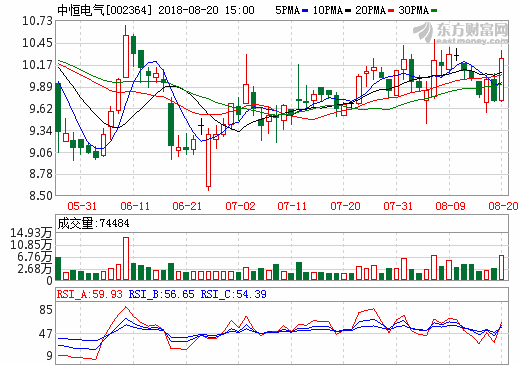
Task: Select the 08-20 date label
Action: pos(503,206)
